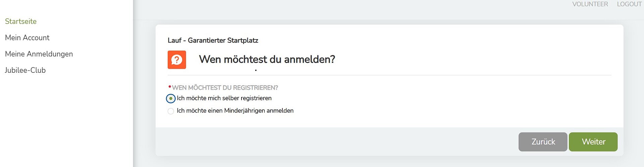Click the 'WEN MÖCHTEST DU REGISTRIEREN?' field label
Image resolution: width=644 pixels, height=167 pixels.
(225, 88)
